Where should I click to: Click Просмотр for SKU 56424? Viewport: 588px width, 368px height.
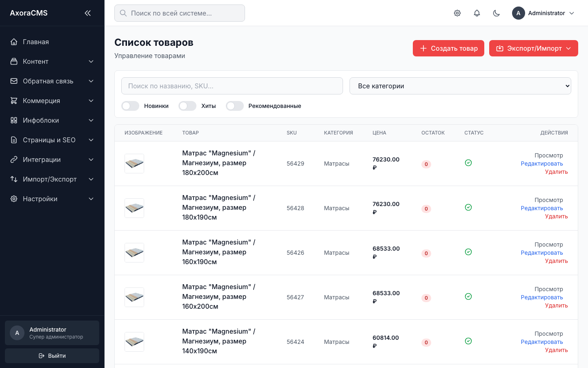[x=549, y=334]
